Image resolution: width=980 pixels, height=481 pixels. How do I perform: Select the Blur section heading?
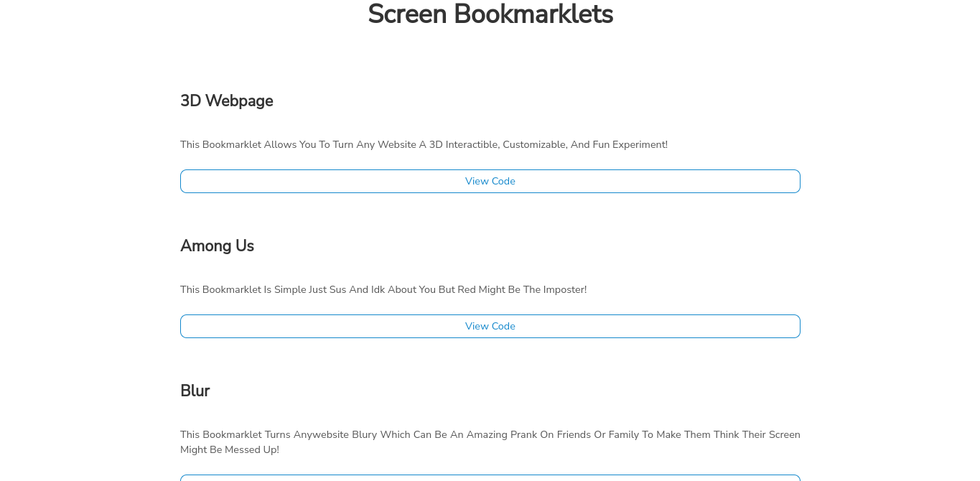point(195,391)
